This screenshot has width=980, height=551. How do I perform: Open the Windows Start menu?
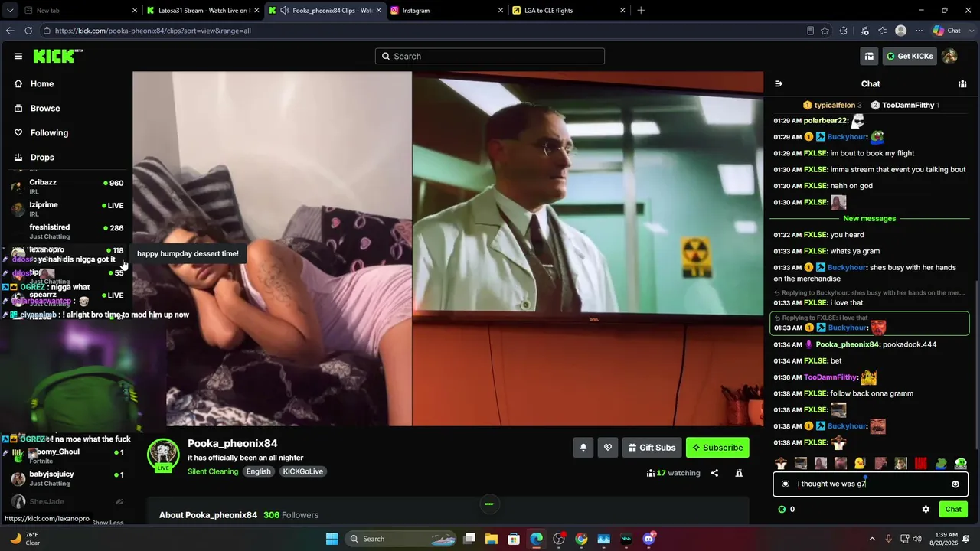[332, 539]
